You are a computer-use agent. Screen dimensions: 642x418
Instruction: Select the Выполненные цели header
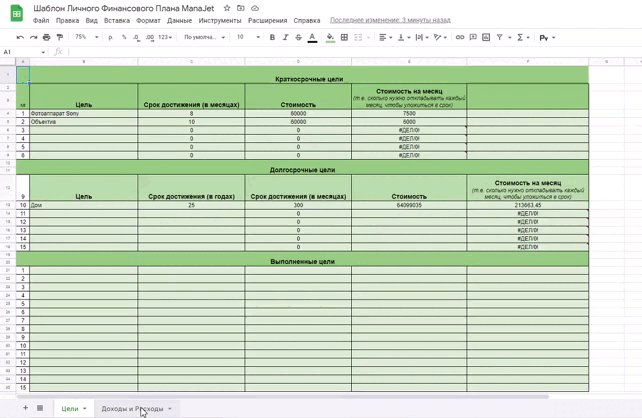(303, 261)
